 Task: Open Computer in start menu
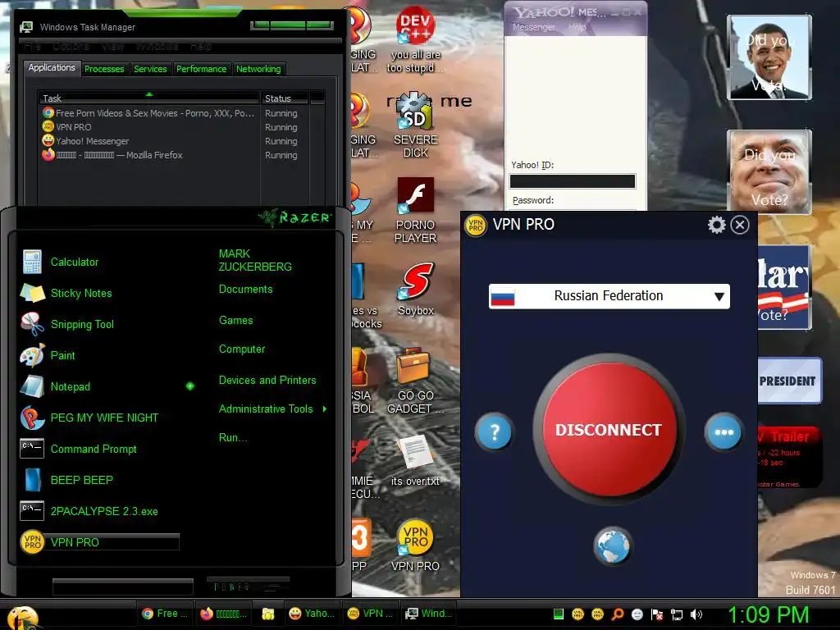pos(242,349)
